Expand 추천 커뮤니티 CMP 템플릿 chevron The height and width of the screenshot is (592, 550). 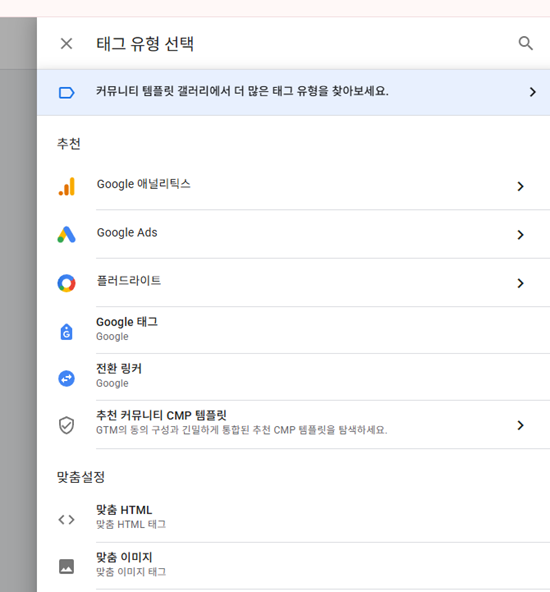[x=521, y=425]
